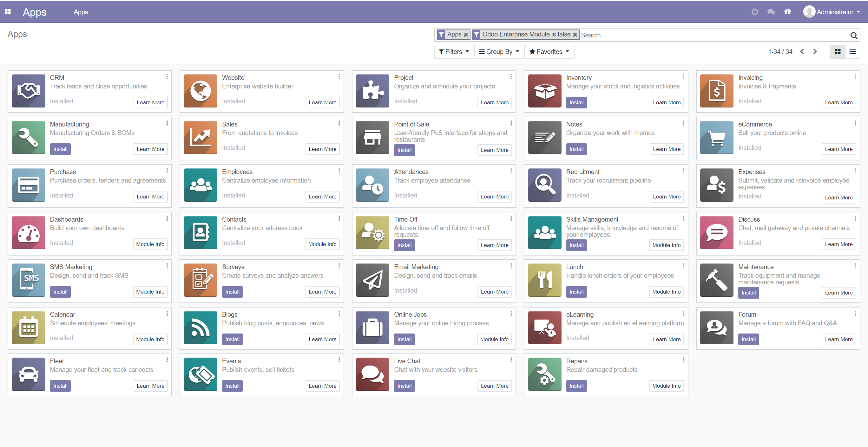Open Learn More for Expenses

tap(838, 198)
